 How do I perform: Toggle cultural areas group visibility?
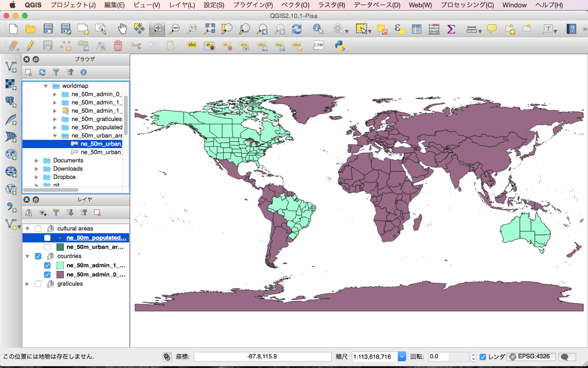click(x=38, y=229)
